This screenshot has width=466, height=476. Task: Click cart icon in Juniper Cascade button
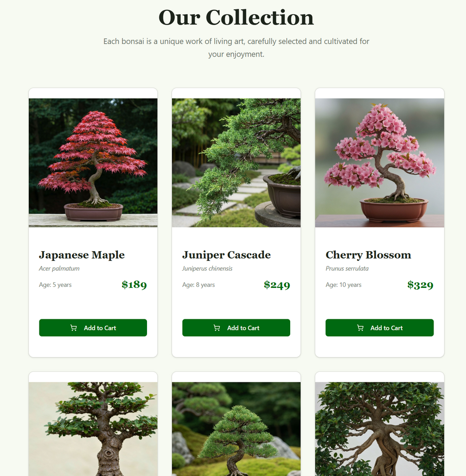(x=217, y=328)
